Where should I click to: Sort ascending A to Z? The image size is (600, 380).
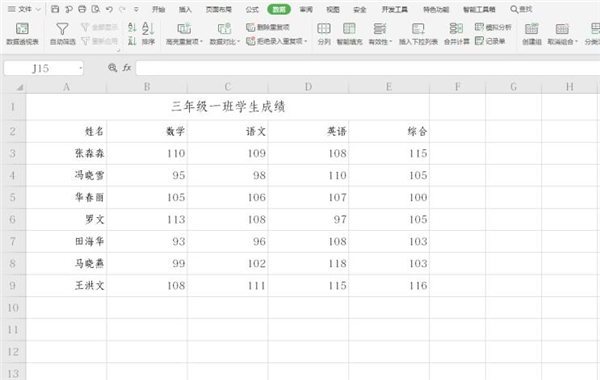(x=132, y=27)
